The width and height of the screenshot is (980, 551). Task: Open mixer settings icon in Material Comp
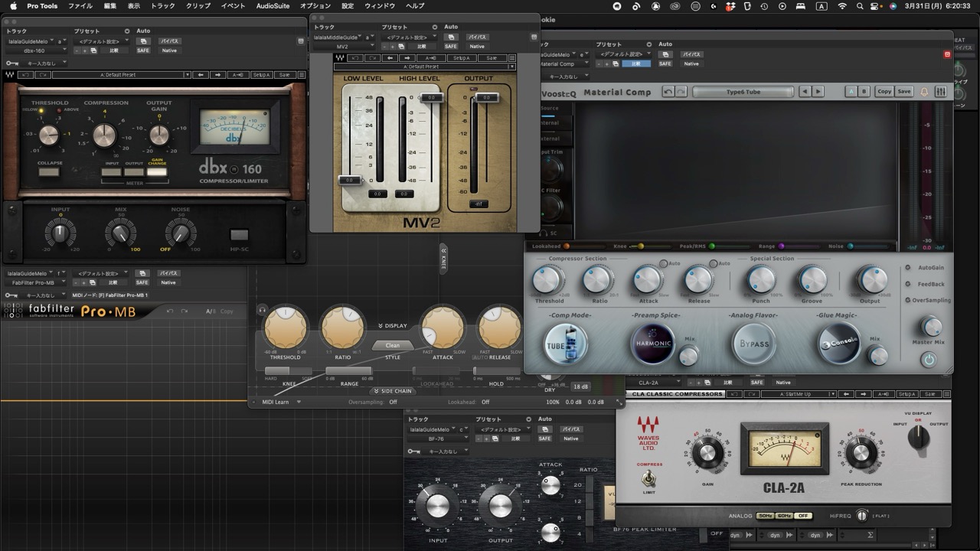point(941,92)
